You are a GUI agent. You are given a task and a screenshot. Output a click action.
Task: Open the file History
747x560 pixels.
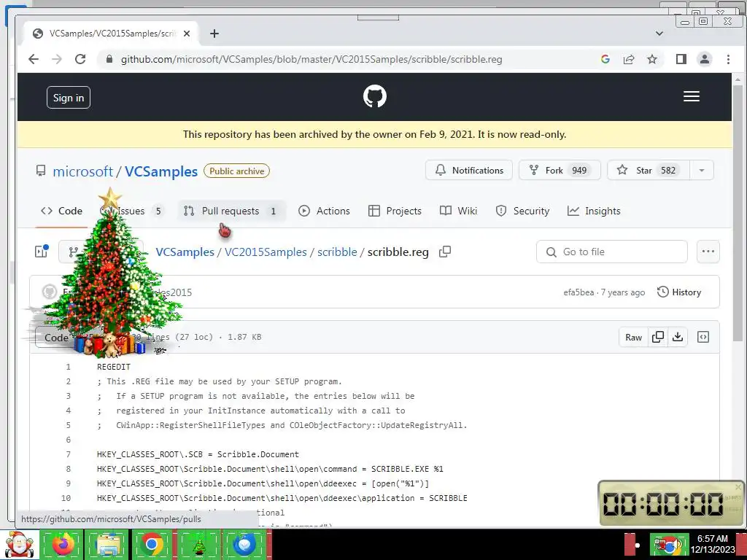(x=679, y=292)
